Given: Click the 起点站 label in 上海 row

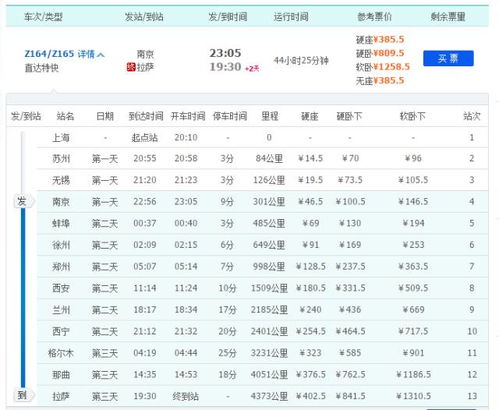Looking at the screenshot, I should click(145, 137).
